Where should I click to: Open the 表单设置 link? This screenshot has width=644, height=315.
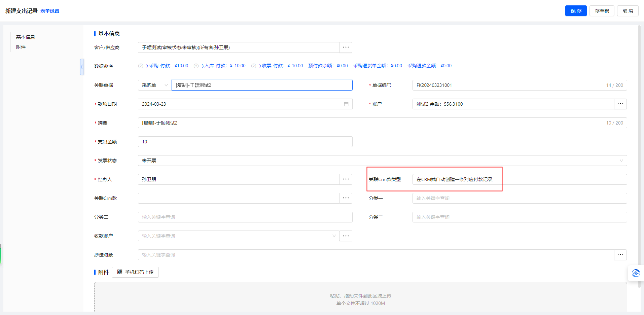click(x=50, y=11)
